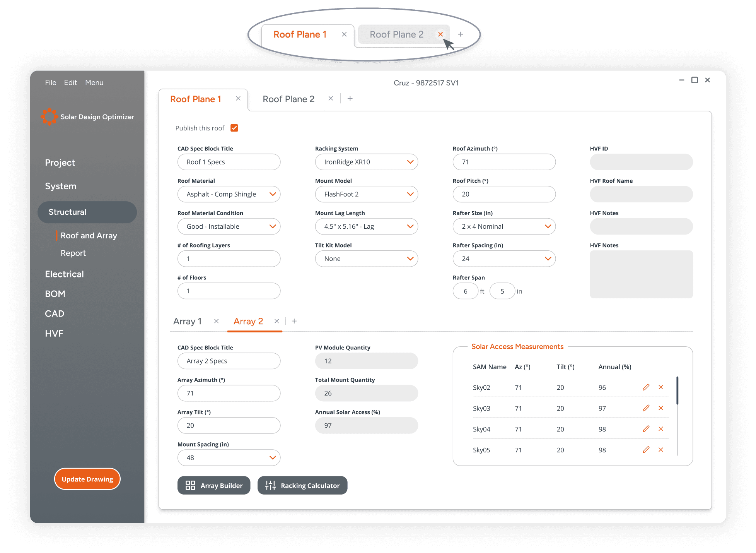Close the Array 2 tab
This screenshot has height=553, width=756.
click(276, 321)
